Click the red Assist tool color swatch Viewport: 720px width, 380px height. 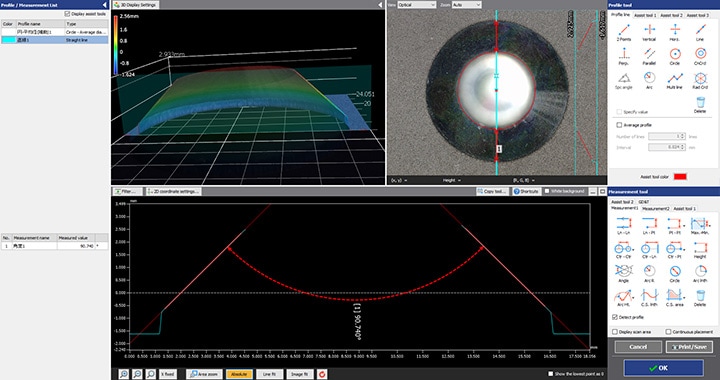pos(680,177)
